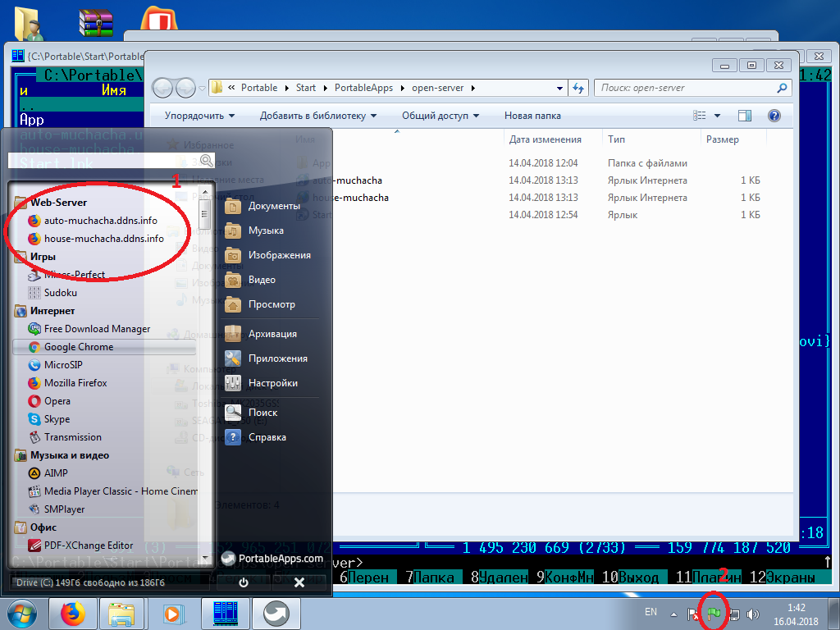Start Skype from the PortableApps menu

57,419
